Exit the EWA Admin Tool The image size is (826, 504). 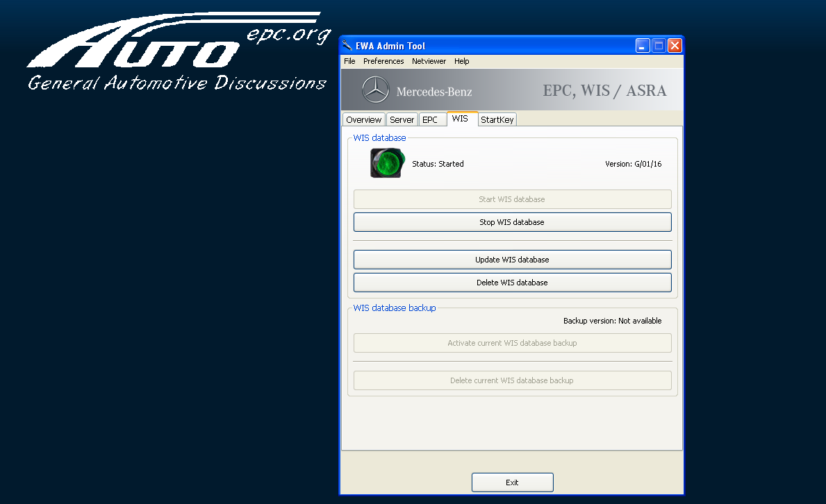pyautogui.click(x=512, y=482)
